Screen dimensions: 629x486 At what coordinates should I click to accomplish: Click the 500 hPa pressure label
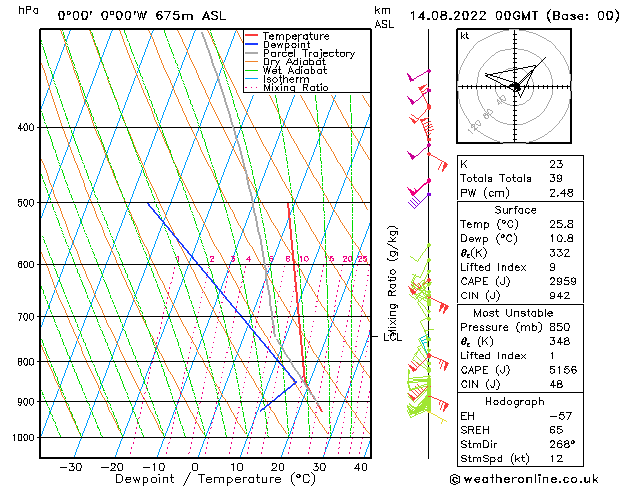[x=26, y=202]
